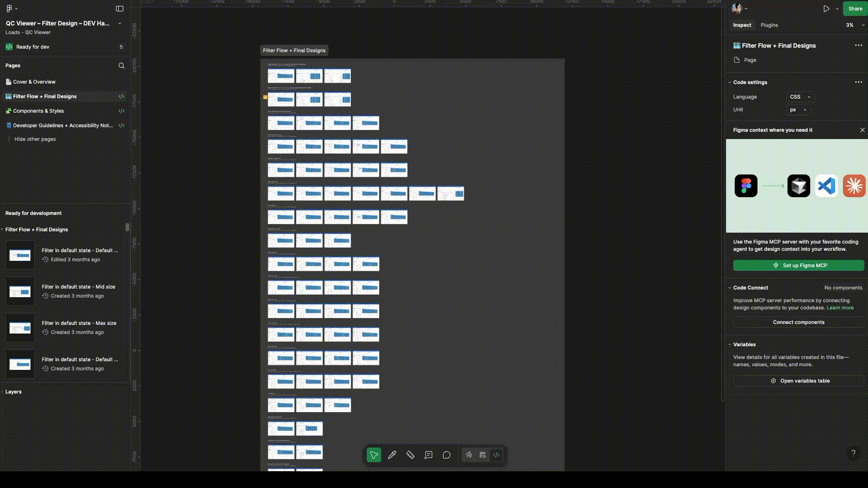This screenshot has width=868, height=488.
Task: Close the Figma context promo panel
Action: point(863,130)
